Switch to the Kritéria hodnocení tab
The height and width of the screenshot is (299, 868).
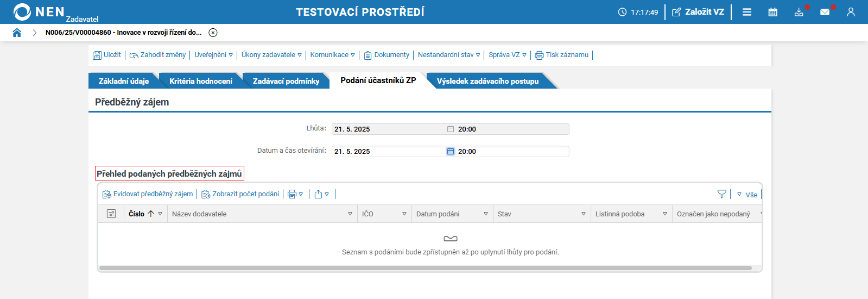[201, 81]
